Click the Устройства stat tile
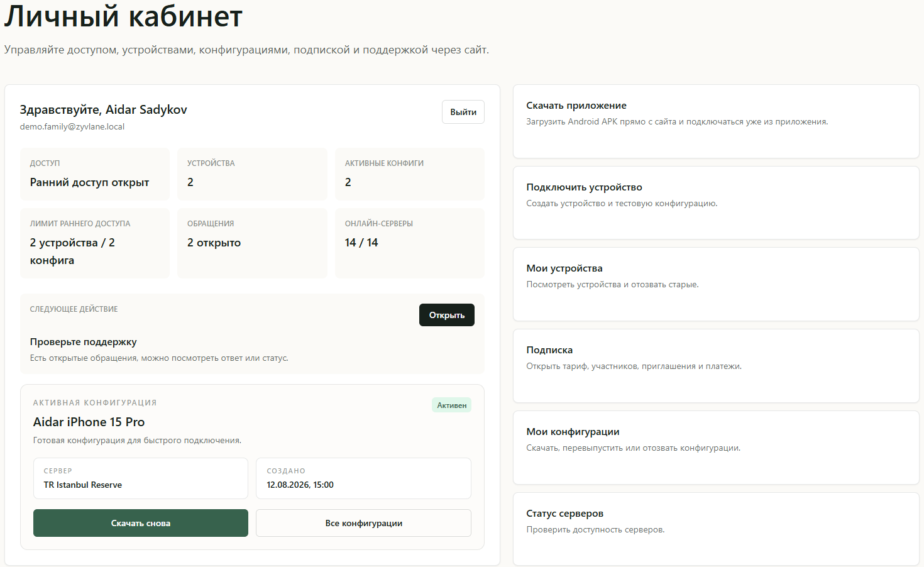 point(252,174)
